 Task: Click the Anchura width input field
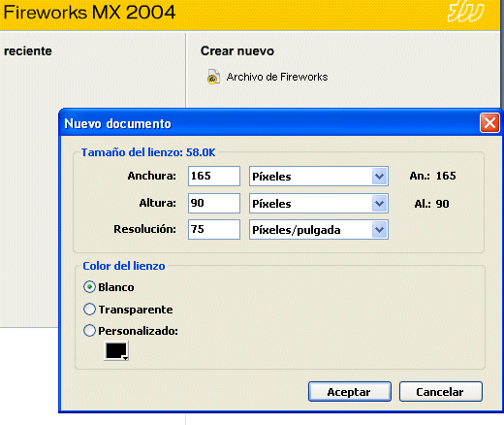click(x=214, y=176)
